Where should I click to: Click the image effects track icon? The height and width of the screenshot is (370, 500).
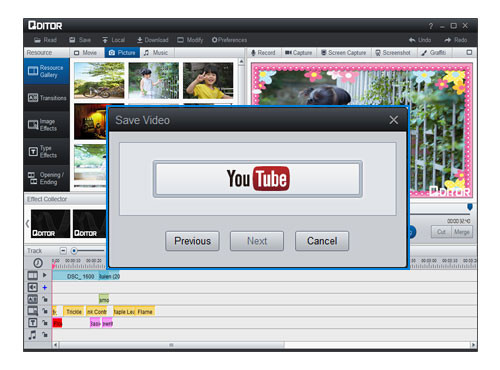(33, 311)
